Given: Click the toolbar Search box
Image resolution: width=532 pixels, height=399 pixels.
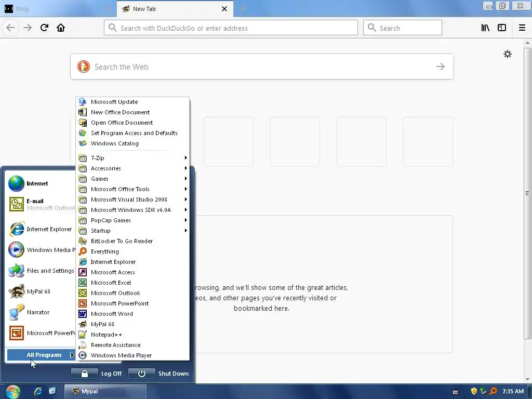Looking at the screenshot, I should pyautogui.click(x=403, y=28).
